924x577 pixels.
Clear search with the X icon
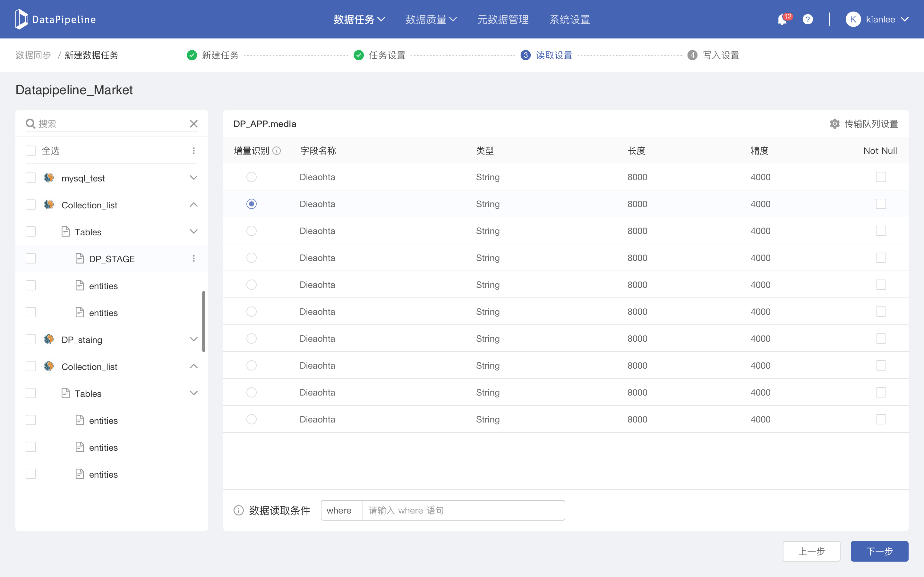tap(193, 124)
